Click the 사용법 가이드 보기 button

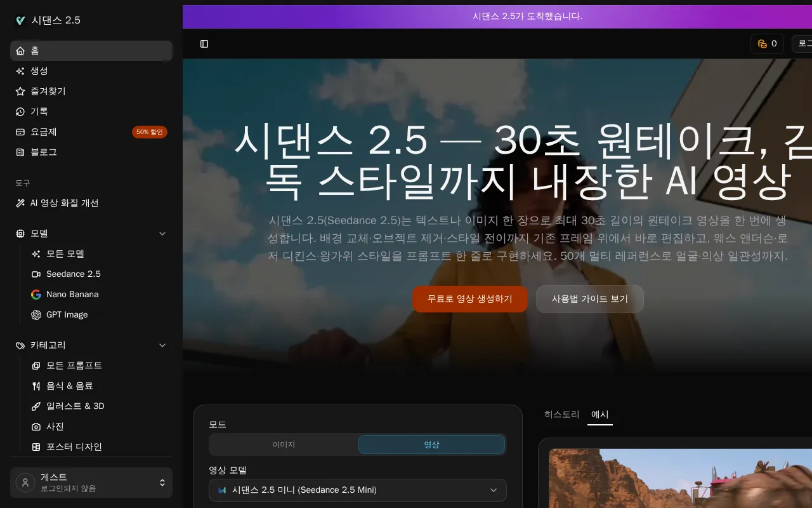point(590,299)
